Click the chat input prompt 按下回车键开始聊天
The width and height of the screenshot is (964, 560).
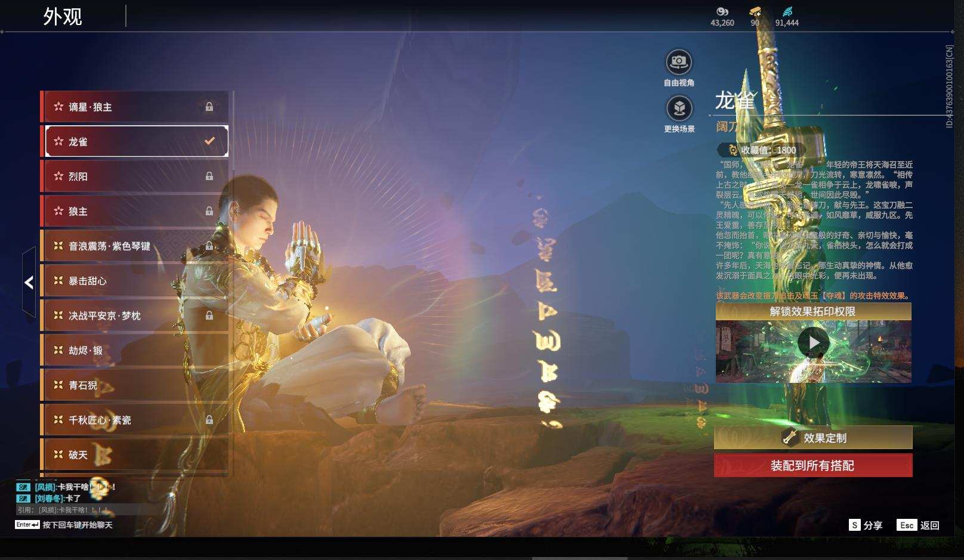click(78, 525)
